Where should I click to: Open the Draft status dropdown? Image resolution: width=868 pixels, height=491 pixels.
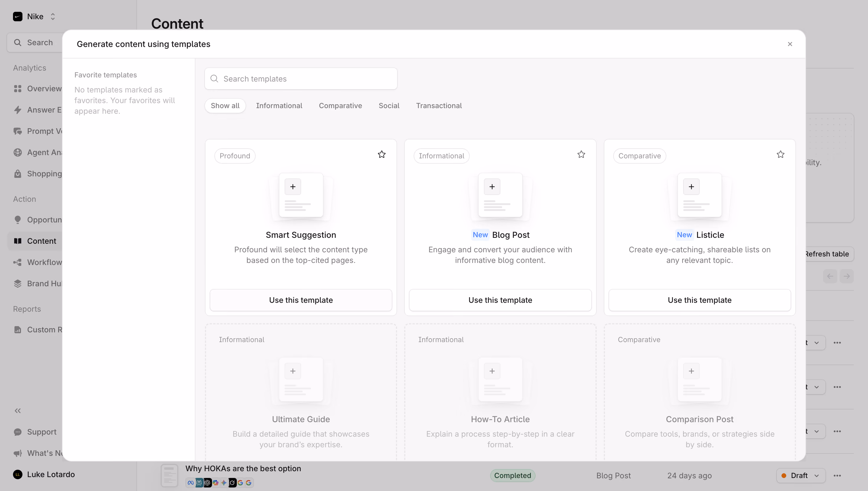(801, 475)
